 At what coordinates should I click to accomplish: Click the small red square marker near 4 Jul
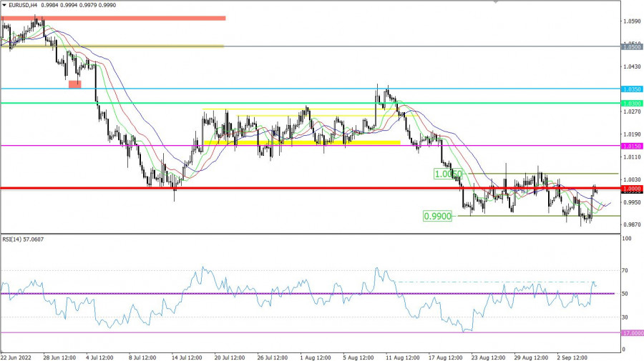[74, 84]
